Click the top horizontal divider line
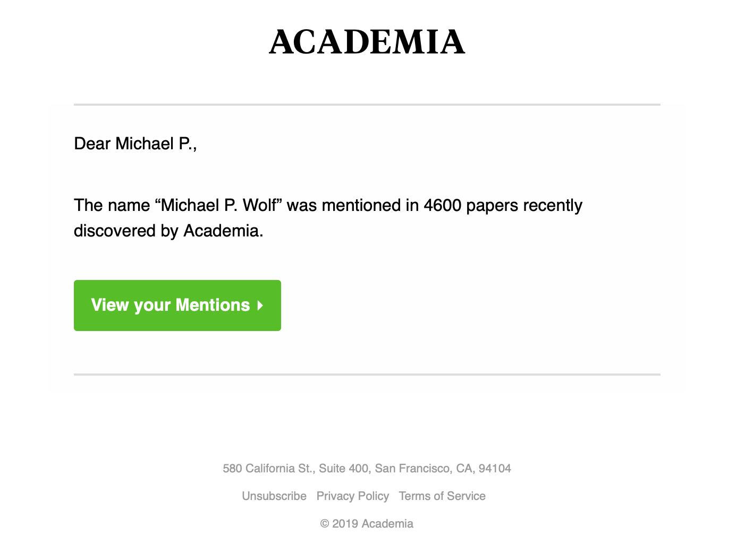The height and width of the screenshot is (560, 745). click(x=367, y=105)
